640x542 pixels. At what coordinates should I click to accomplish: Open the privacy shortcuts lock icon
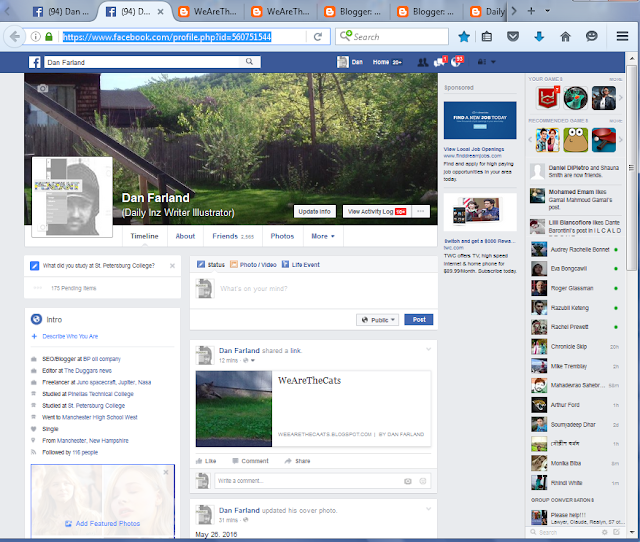tap(482, 62)
